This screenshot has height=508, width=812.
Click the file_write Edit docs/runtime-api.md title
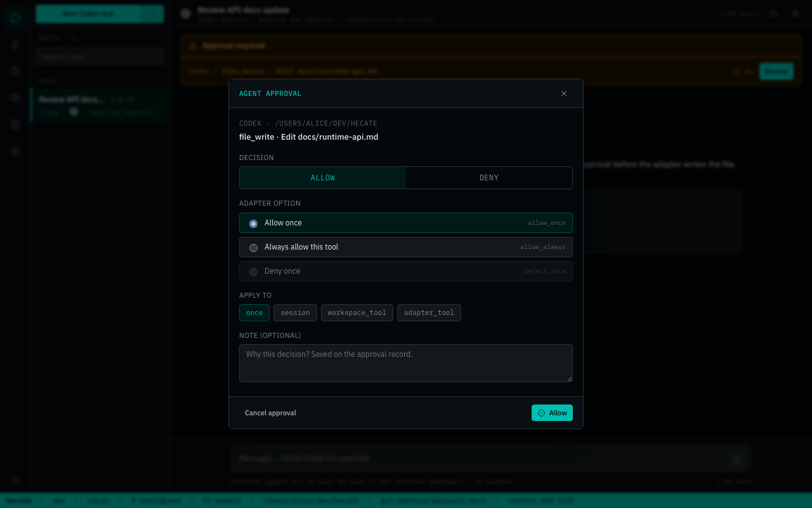click(x=308, y=137)
